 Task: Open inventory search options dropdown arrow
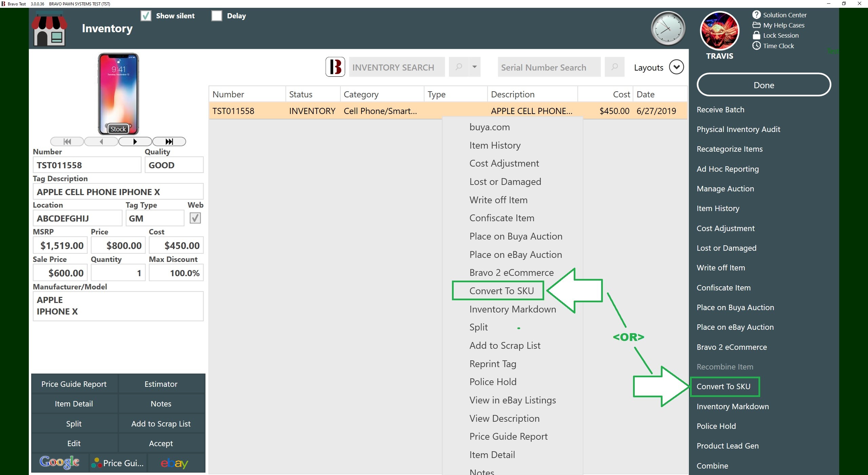tap(475, 67)
